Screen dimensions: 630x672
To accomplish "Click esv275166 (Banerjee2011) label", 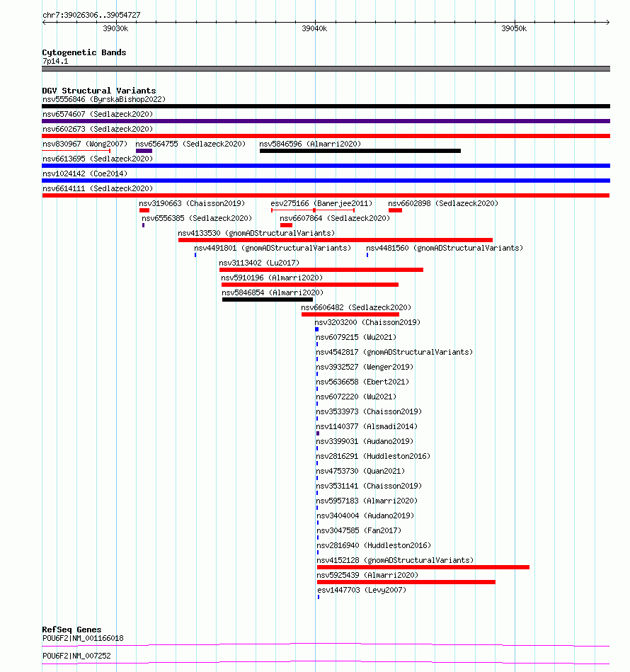I will (321, 203).
